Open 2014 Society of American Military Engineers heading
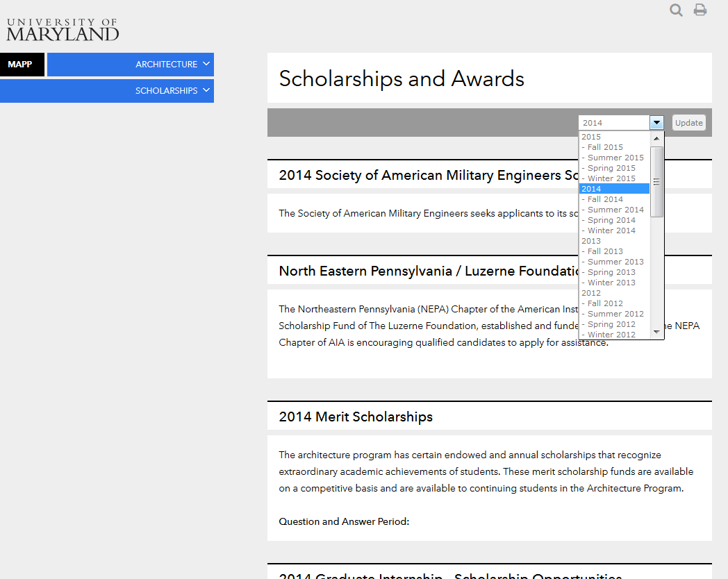The image size is (728, 579). point(429,176)
